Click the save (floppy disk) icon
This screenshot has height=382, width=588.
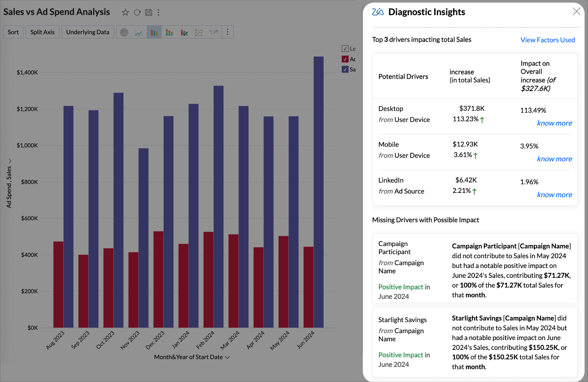[148, 12]
